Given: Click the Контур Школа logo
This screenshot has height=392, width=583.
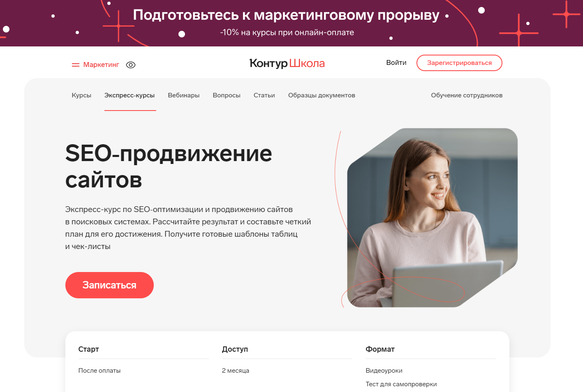Looking at the screenshot, I should 287,63.
